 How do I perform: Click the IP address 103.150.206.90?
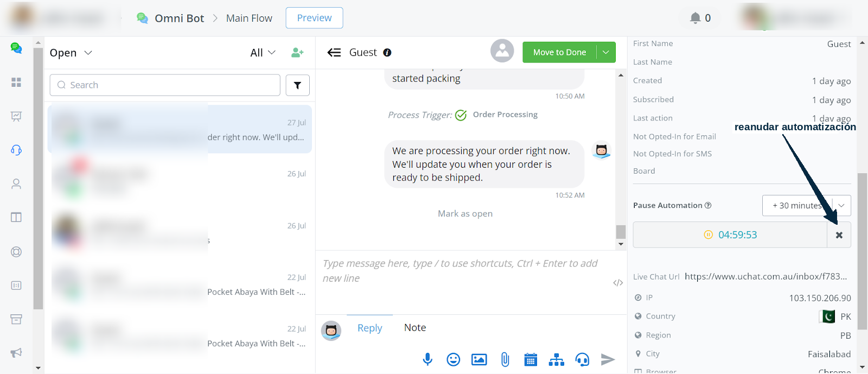click(820, 298)
